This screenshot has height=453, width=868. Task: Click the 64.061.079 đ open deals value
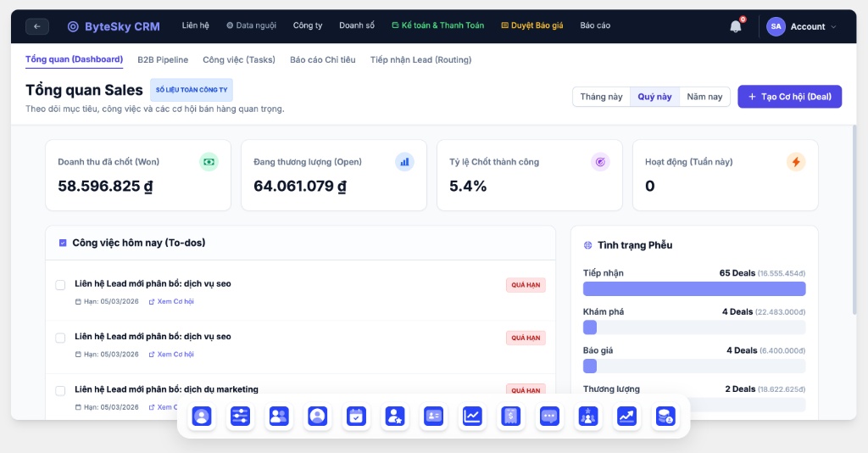tap(300, 186)
